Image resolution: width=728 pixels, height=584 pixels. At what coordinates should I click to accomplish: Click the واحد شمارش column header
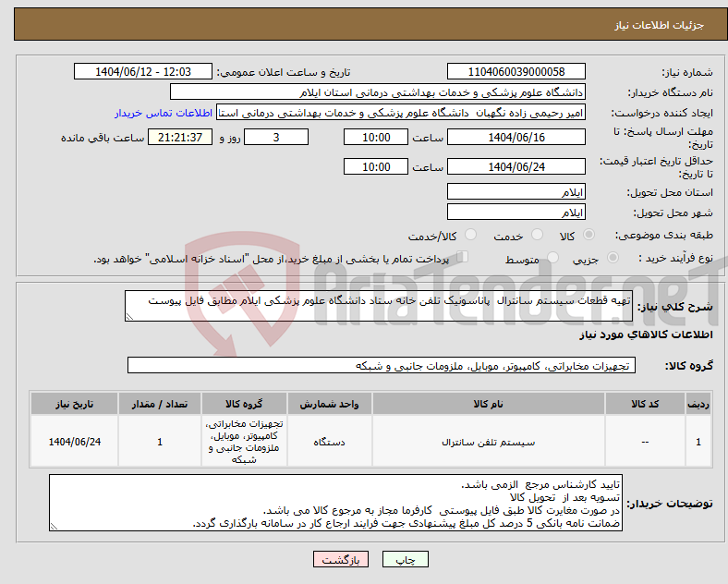pyautogui.click(x=329, y=404)
